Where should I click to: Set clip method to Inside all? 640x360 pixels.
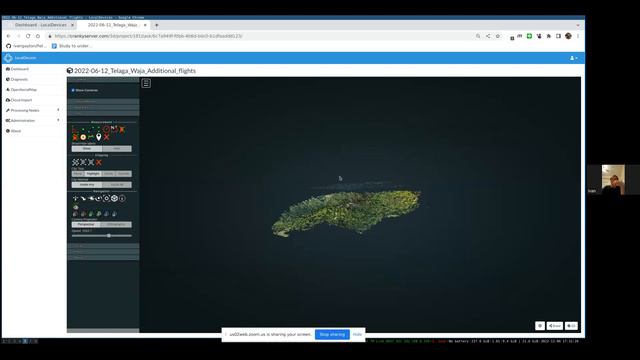click(x=117, y=184)
